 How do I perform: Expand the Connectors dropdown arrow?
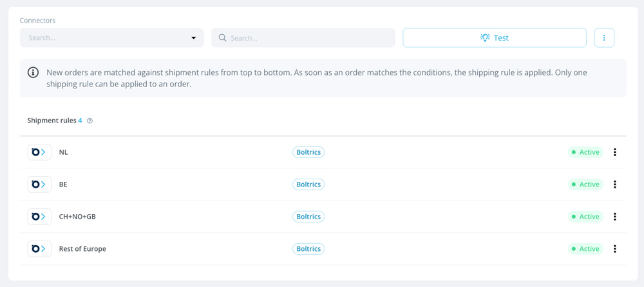point(193,38)
